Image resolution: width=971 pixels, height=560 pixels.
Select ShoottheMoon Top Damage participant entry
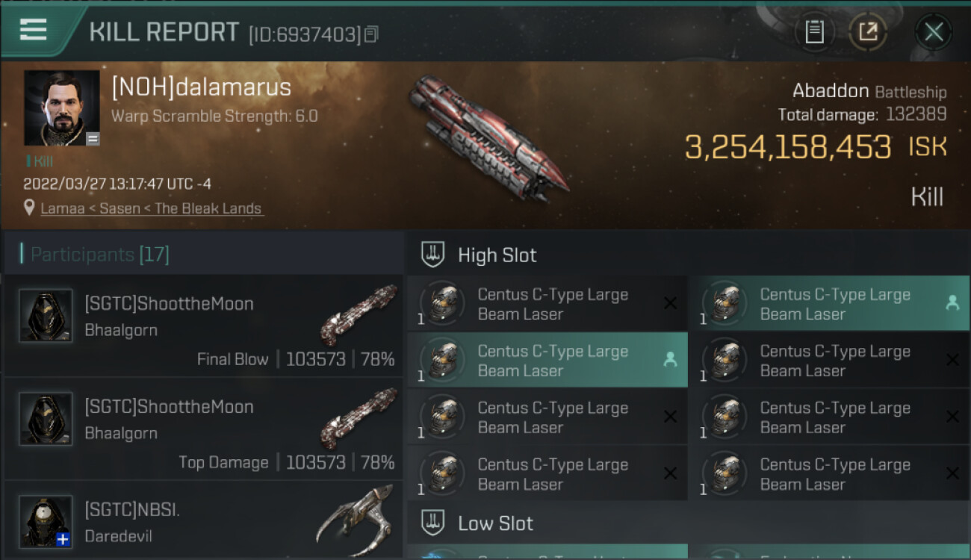tap(203, 429)
